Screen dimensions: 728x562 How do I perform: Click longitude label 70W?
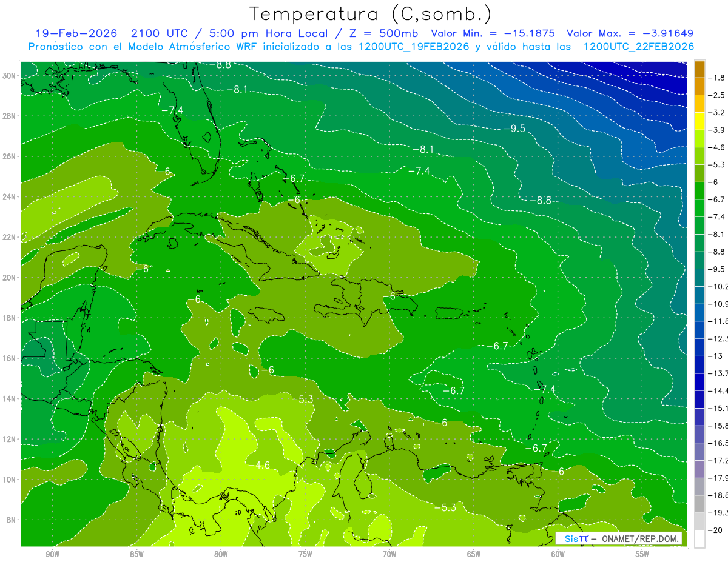389,554
